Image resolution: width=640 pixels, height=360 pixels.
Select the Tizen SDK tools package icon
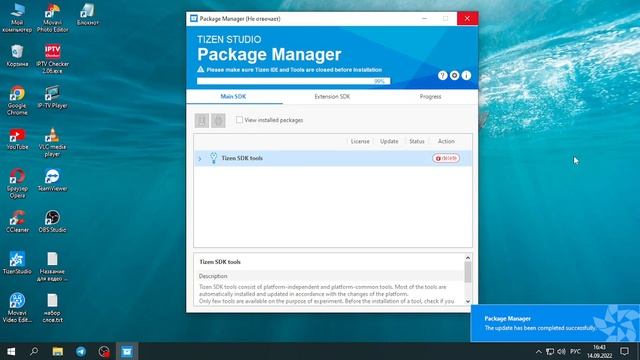(213, 158)
